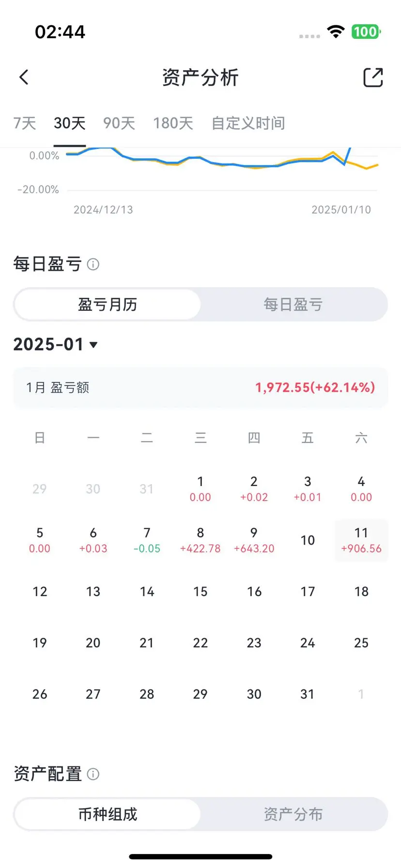The image size is (401, 868).
Task: Tap January 7 with -0.05
Action: pyautogui.click(x=147, y=540)
